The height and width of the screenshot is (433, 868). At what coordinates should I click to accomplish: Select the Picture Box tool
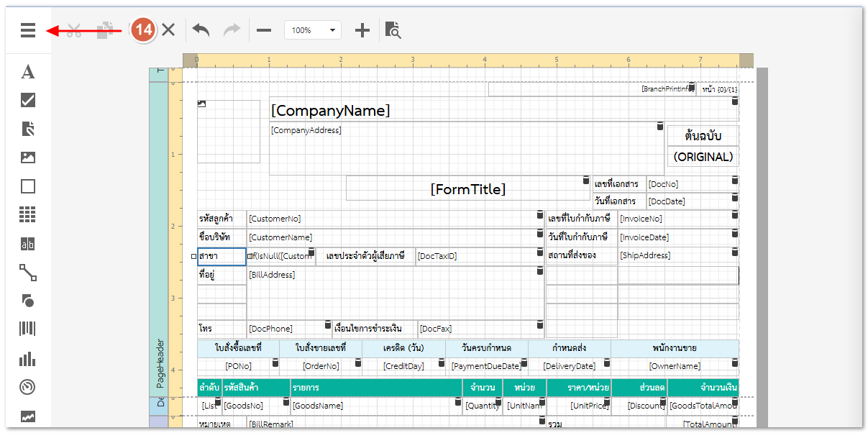pos(28,158)
